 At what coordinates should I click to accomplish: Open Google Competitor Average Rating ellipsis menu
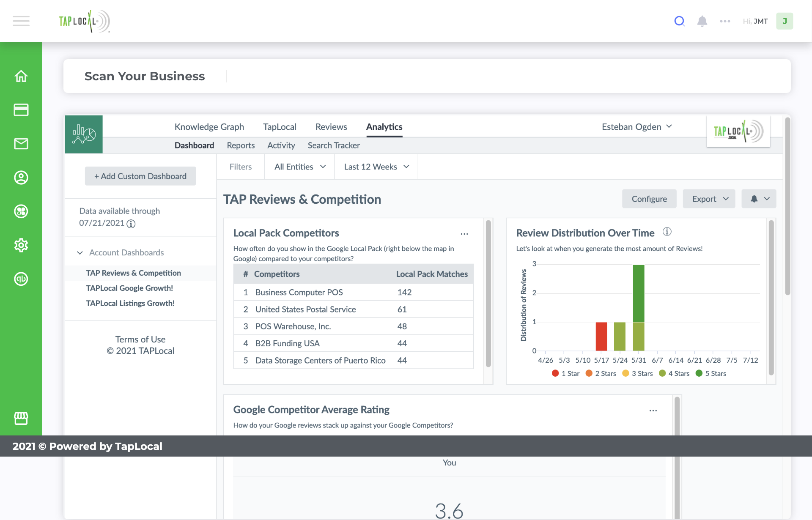click(653, 411)
